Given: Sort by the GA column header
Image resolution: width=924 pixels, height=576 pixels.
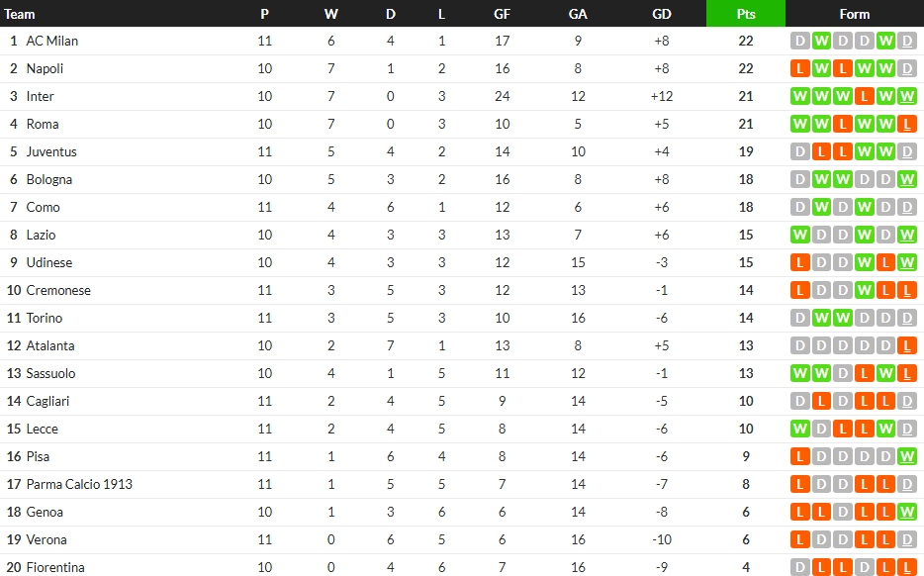Looking at the screenshot, I should pos(578,14).
